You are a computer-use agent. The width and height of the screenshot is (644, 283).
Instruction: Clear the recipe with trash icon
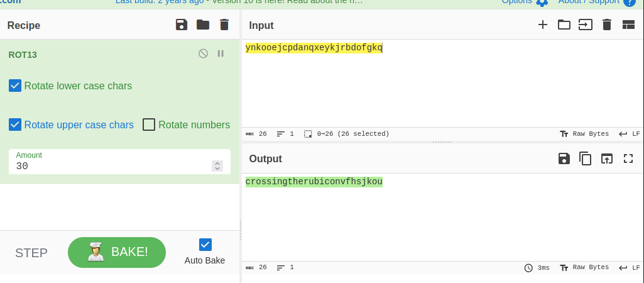224,25
